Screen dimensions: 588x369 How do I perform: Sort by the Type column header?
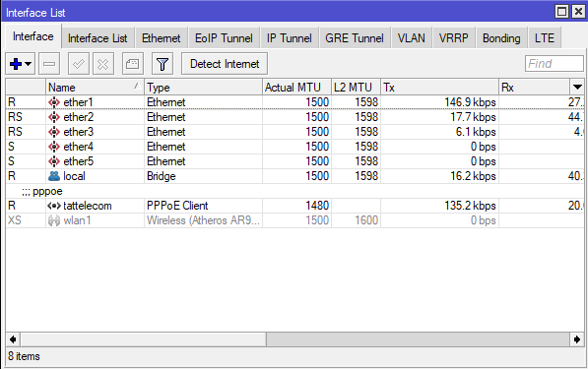coord(203,88)
